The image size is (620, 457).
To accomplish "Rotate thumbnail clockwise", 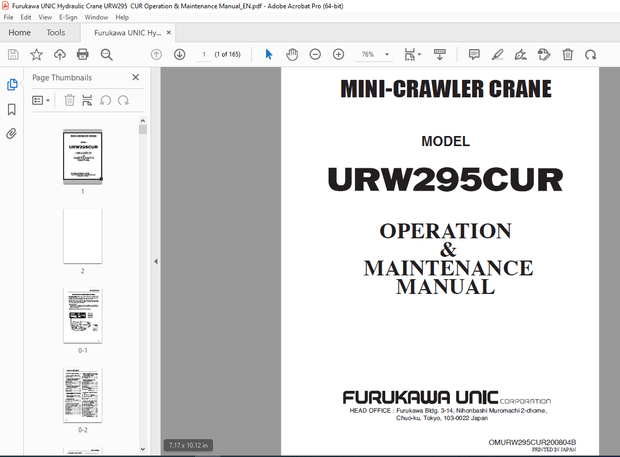I will pos(123,100).
